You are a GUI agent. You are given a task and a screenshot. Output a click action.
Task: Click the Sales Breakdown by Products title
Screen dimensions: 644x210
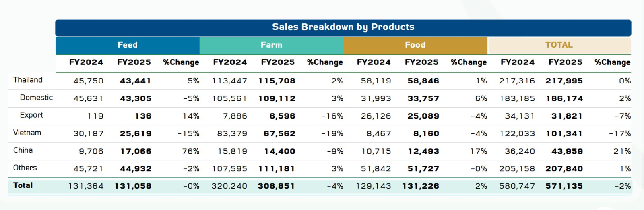pos(343,27)
